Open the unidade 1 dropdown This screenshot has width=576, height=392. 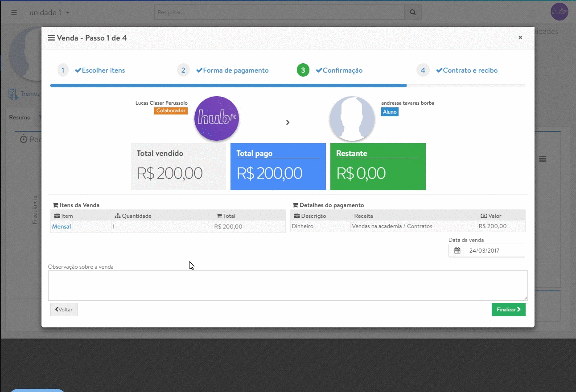tap(49, 12)
